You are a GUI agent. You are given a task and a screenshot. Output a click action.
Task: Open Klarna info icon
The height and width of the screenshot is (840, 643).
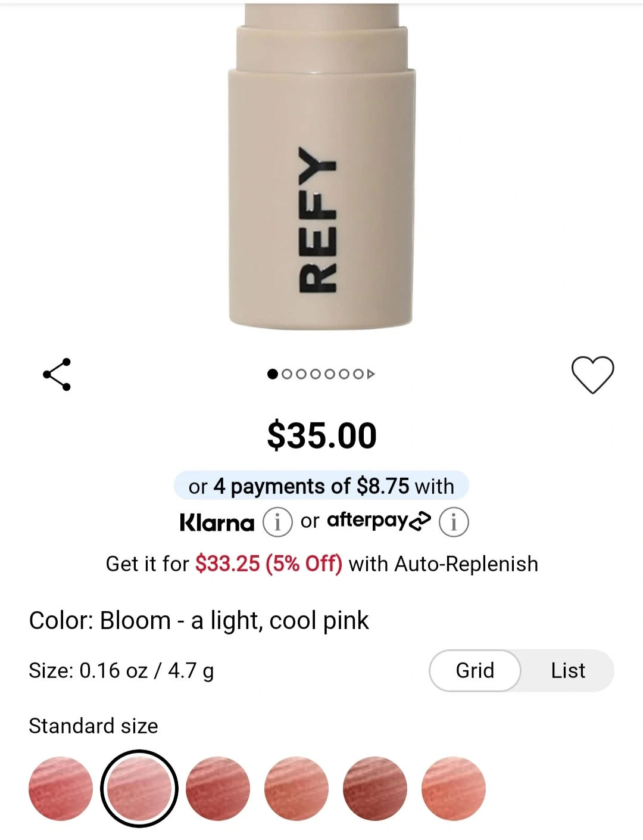277,522
